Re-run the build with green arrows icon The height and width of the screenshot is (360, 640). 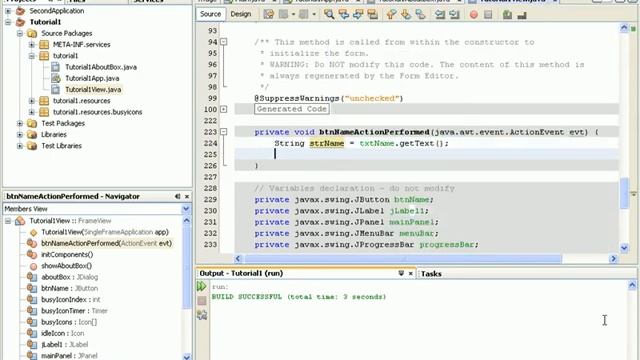[202, 286]
